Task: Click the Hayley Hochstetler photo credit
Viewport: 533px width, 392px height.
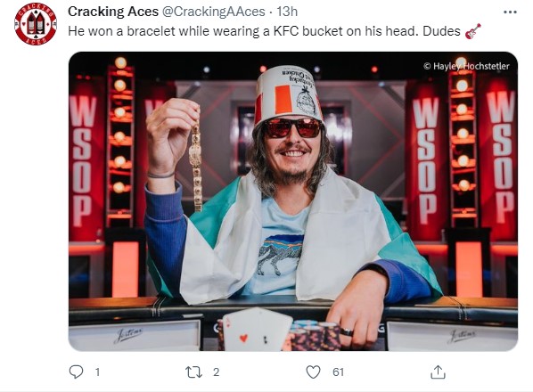Action: click(466, 66)
